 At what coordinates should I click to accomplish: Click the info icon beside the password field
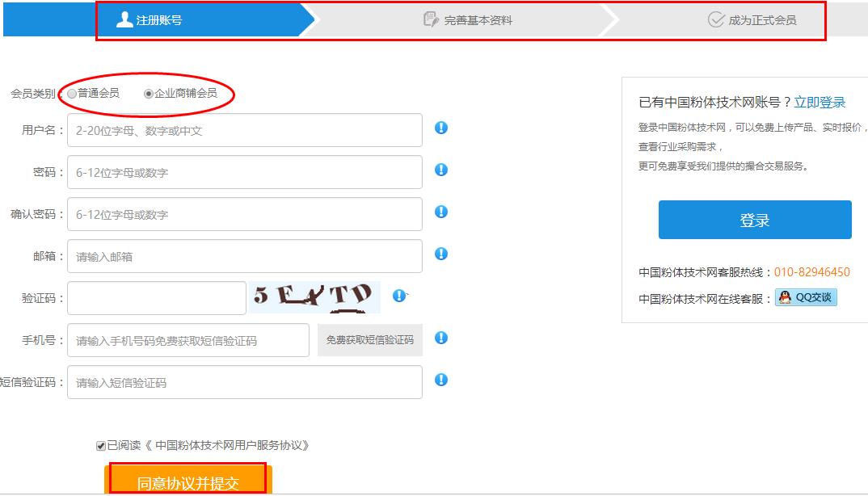(x=441, y=170)
